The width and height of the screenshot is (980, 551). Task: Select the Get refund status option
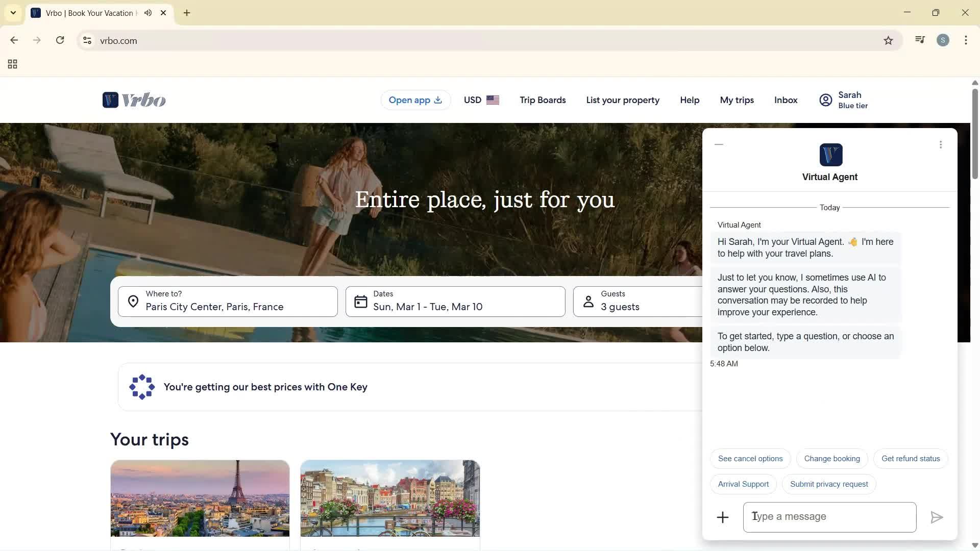tap(910, 459)
